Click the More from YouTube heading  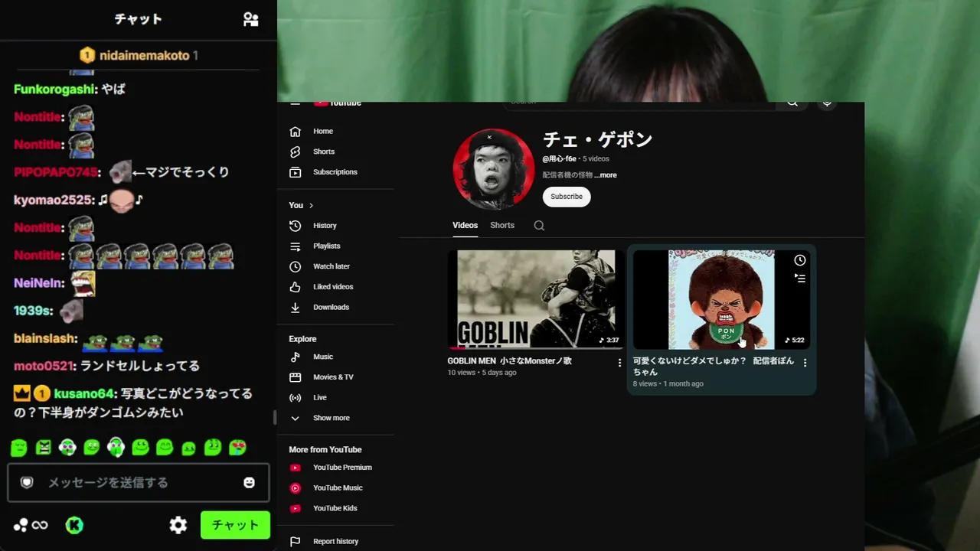pos(325,450)
